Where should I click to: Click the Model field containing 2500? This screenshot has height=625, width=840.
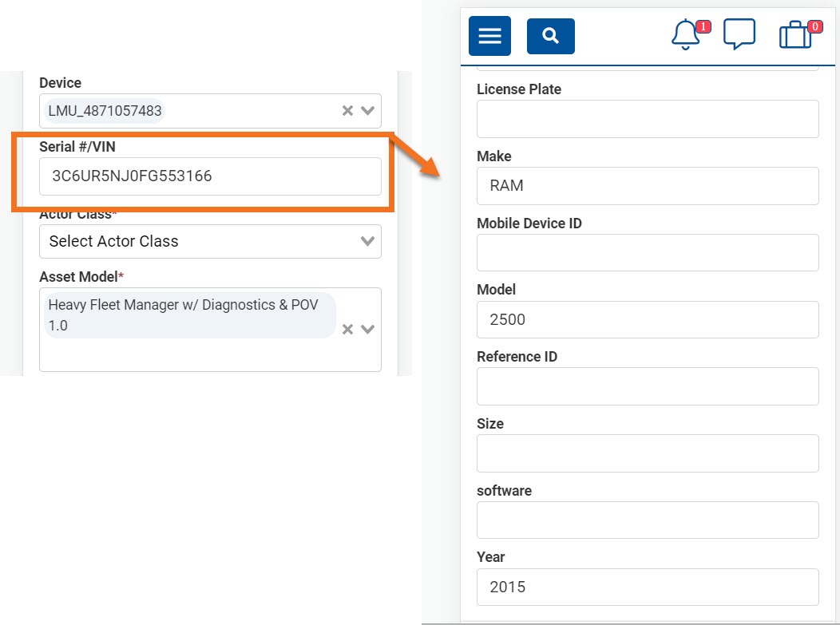click(x=648, y=320)
